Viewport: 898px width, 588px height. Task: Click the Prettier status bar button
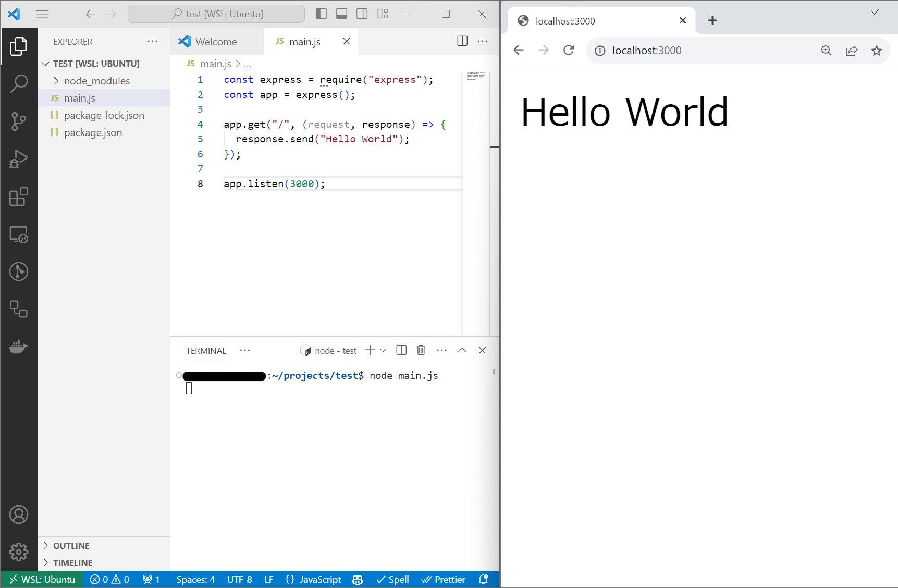[x=444, y=580]
